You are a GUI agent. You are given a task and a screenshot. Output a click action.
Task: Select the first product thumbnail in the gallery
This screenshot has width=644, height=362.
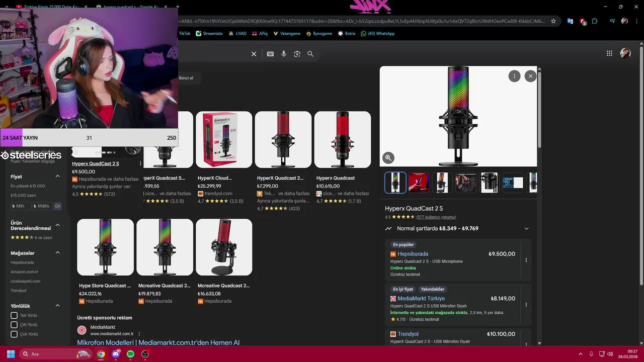tap(395, 183)
